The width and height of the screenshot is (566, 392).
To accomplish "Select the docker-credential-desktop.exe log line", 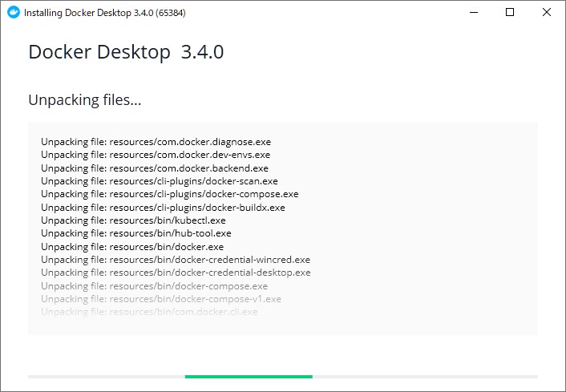I will point(176,273).
